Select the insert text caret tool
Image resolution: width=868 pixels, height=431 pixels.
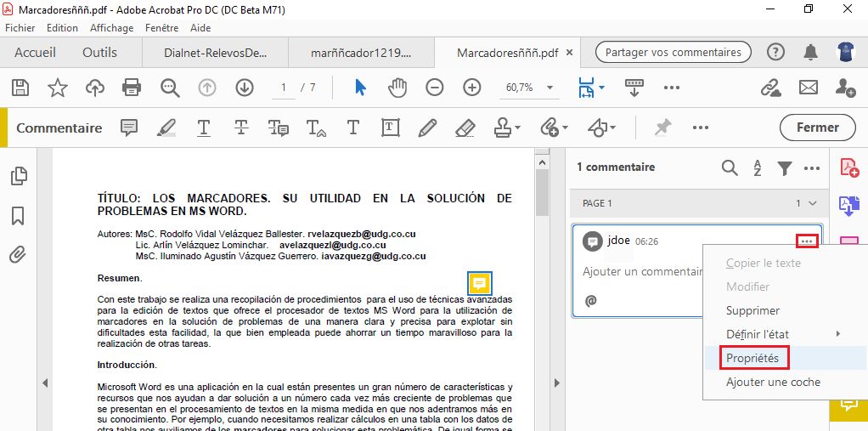(x=316, y=128)
